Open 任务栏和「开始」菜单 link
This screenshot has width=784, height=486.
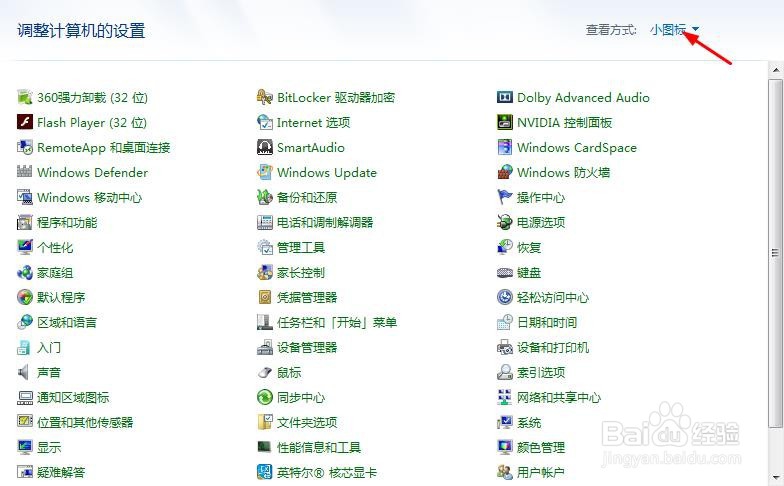337,322
